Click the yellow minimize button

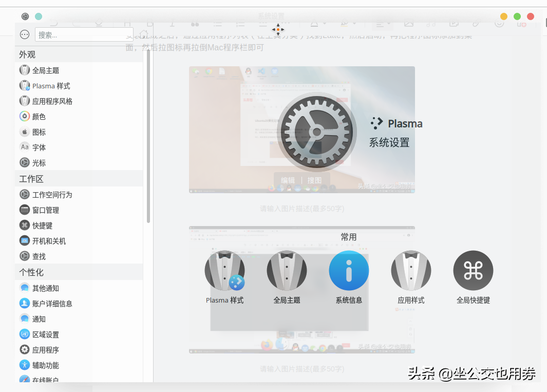click(504, 16)
